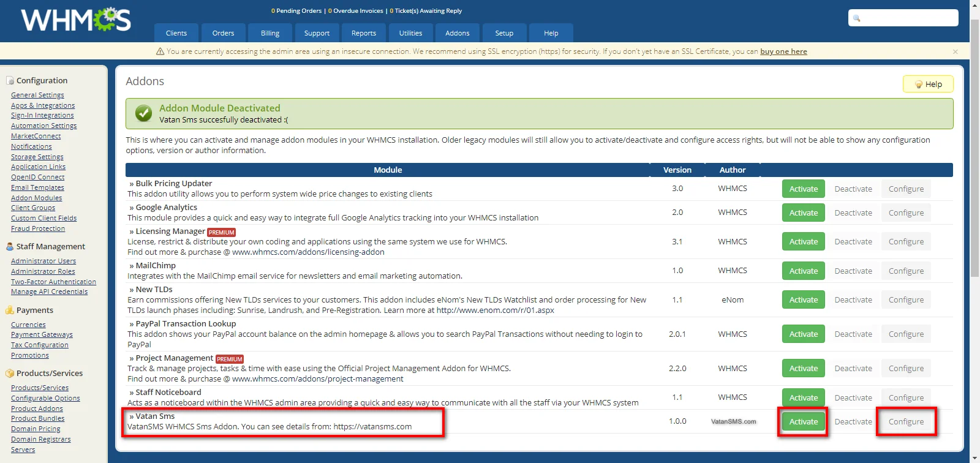Click the warning triangle icon in banner
Viewport: 980px width, 463px height.
tap(160, 51)
